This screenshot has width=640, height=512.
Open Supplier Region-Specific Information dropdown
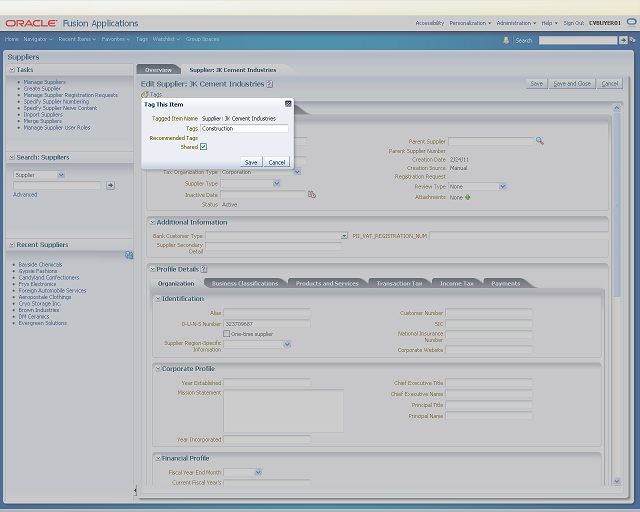[287, 344]
